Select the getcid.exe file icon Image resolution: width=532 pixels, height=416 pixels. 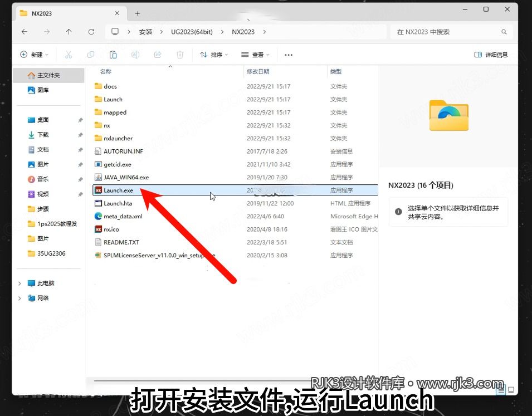coord(98,164)
